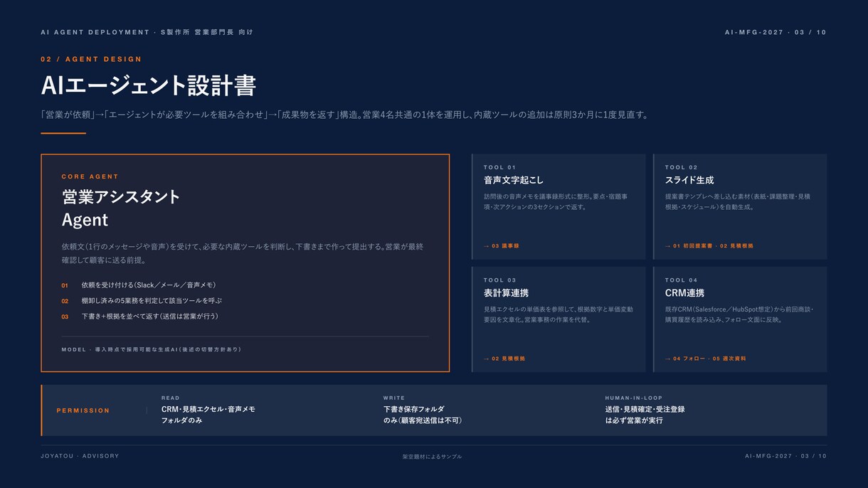Viewport: 868px width, 488px height.
Task: Click the footer note '架空題材によるサンプル'
Action: click(432, 457)
